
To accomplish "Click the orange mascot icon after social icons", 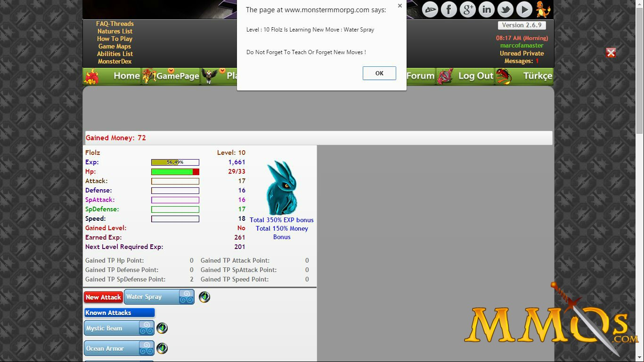I will click(x=543, y=9).
